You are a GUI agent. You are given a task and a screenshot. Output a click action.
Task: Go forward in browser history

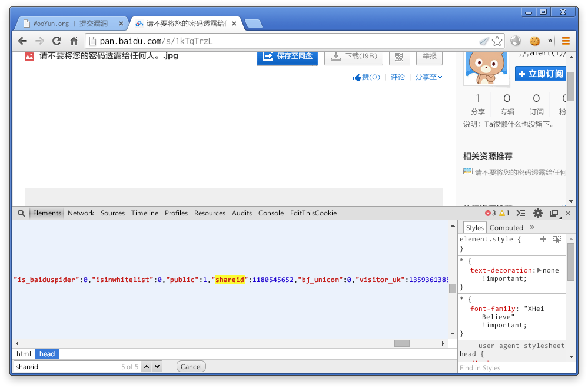(39, 41)
